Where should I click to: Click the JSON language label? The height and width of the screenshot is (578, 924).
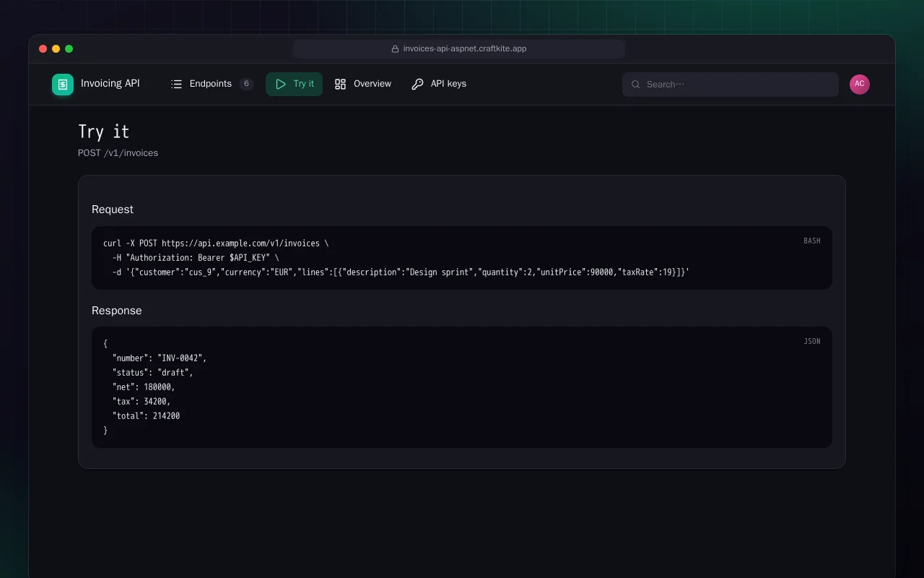click(812, 342)
